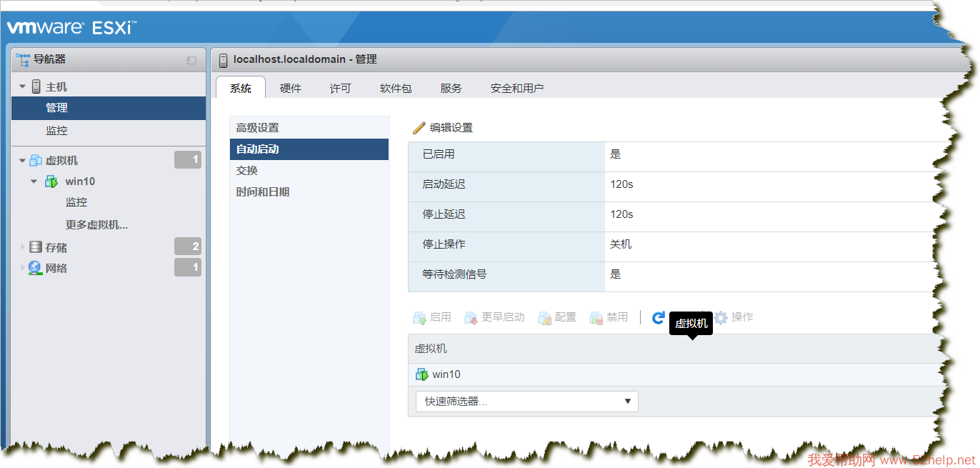Click the 启用 enable toolbar icon
The image size is (980, 468).
pyautogui.click(x=420, y=317)
